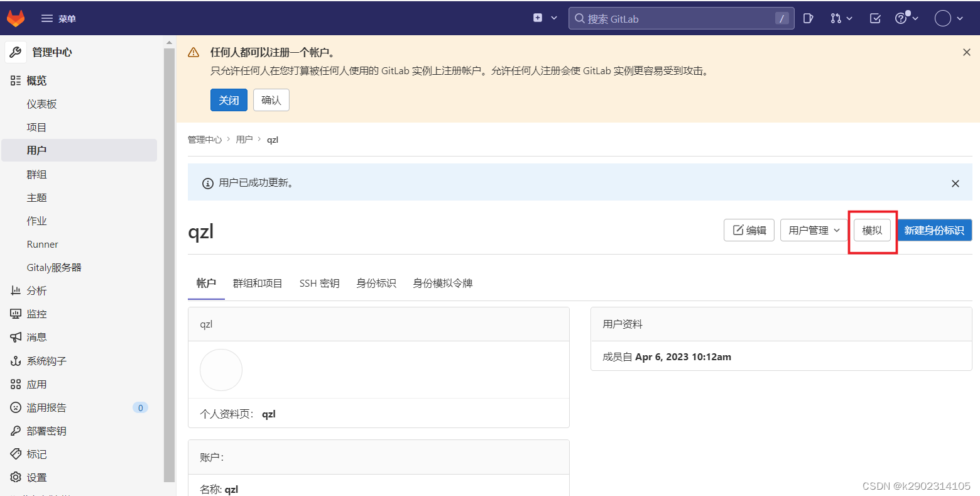Expand the 用户管理 dropdown
This screenshot has width=980, height=496.
(x=814, y=230)
